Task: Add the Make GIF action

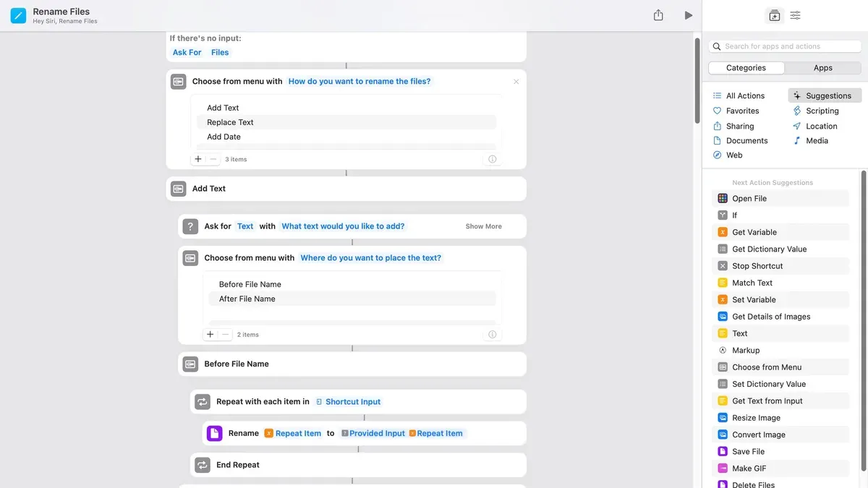Action: [x=780, y=468]
